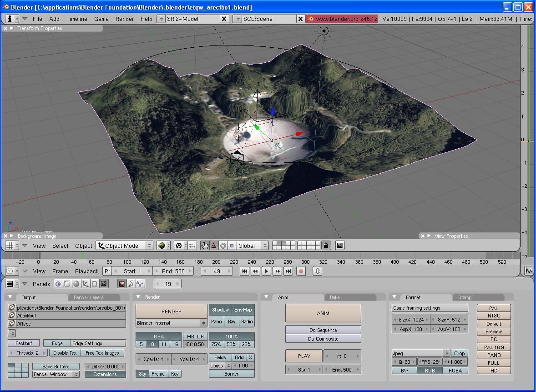Toggle the 3D manipulator hand icon

point(205,246)
